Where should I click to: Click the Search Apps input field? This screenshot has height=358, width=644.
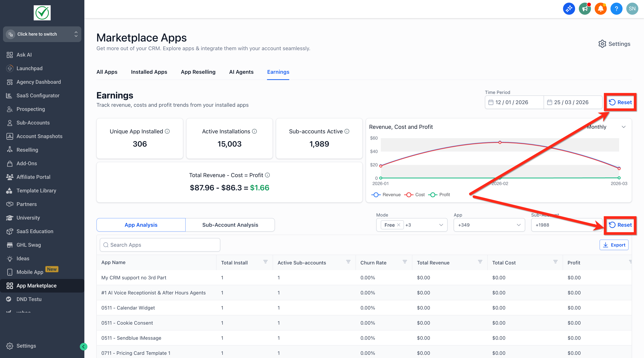[x=160, y=245]
